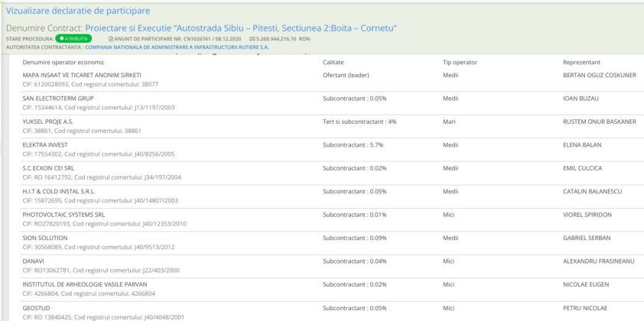Click the document icon before Anunt de participare
Screen dimensions: 644x321
click(112, 37)
